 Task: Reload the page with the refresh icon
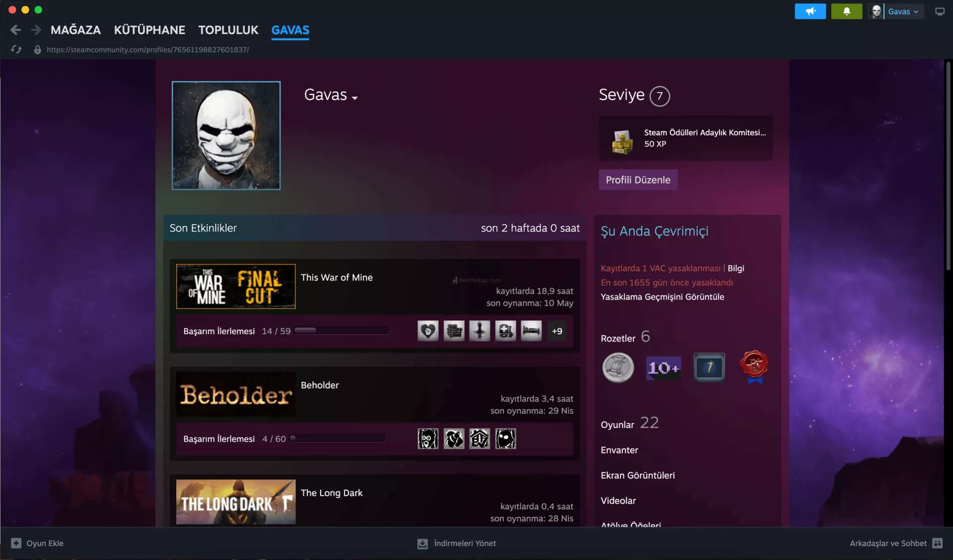coord(16,50)
